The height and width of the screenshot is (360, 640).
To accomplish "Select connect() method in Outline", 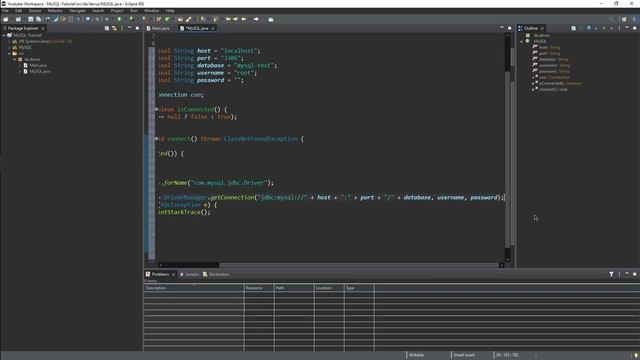I will [x=550, y=89].
